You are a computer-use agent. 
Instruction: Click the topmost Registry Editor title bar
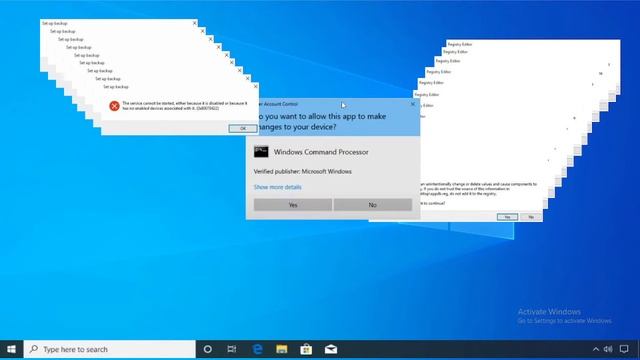point(533,44)
